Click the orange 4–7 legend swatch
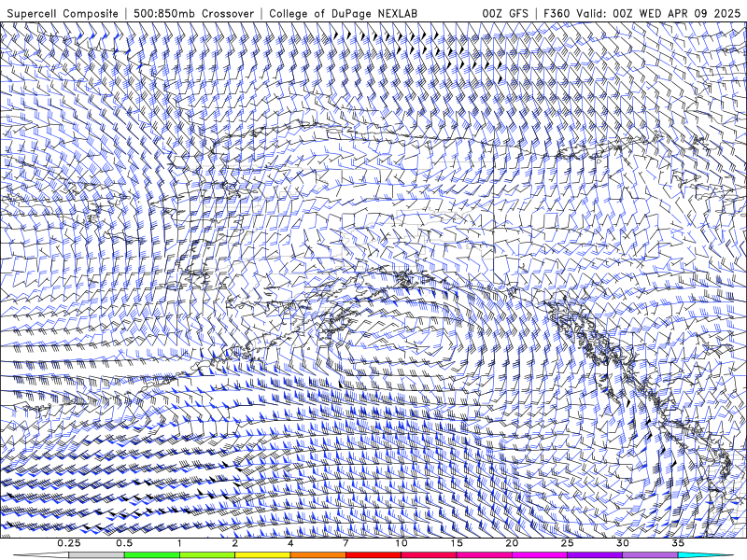This screenshot has height=560, width=747. [317, 555]
